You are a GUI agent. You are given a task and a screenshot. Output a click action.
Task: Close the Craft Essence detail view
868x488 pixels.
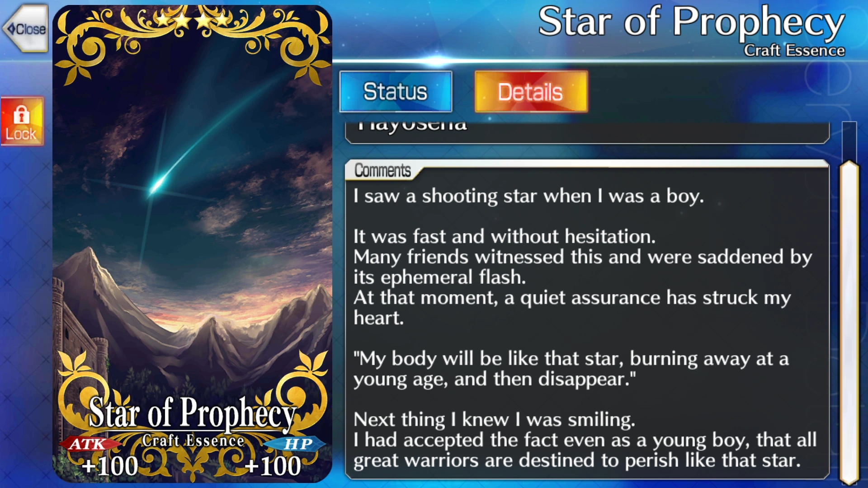click(25, 28)
